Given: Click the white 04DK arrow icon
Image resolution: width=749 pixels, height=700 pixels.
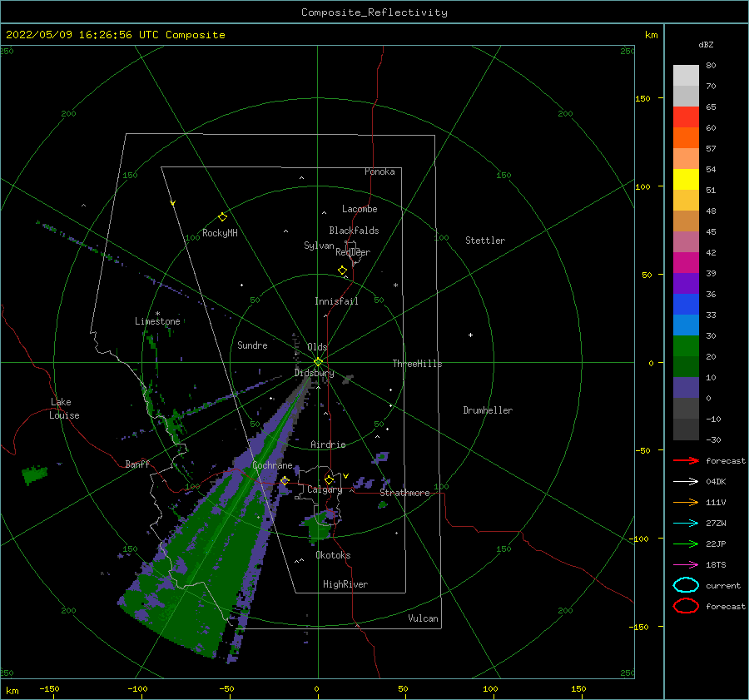Looking at the screenshot, I should coord(686,482).
